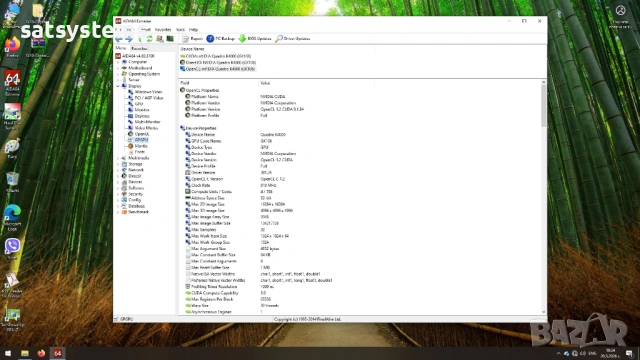Select the Direct3D Quadro K4000 device row
Viewport: 640px width, 360px height.
[218, 62]
